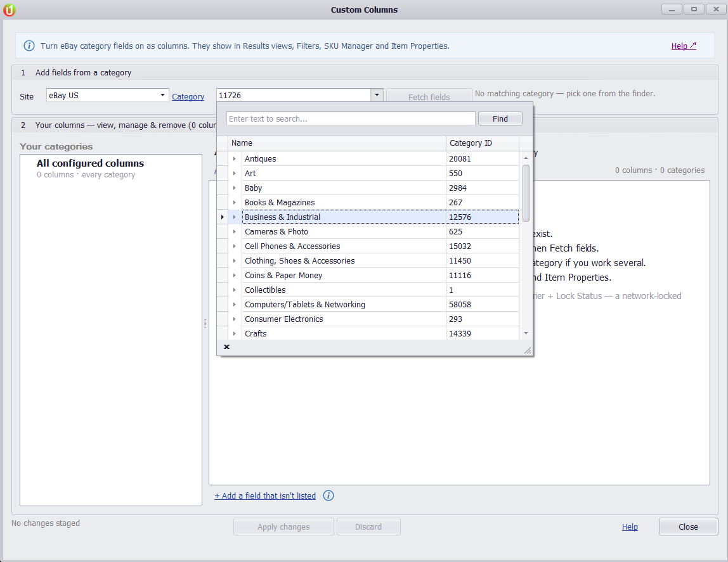Click Category ID cell 14339

483,333
